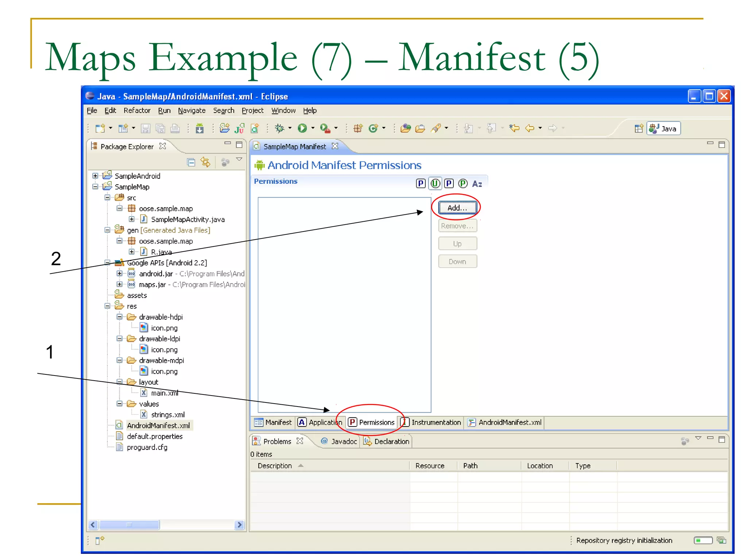Click the green Run button icon

[302, 128]
